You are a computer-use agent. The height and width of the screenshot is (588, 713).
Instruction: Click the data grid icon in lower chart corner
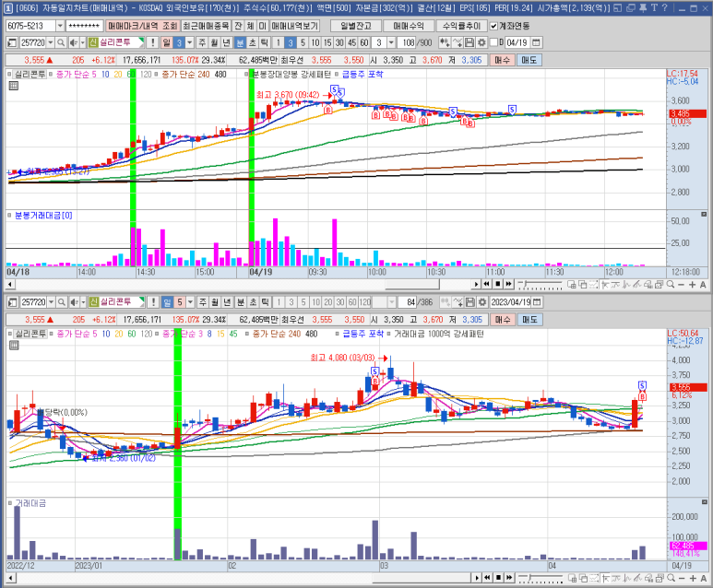click(x=14, y=346)
